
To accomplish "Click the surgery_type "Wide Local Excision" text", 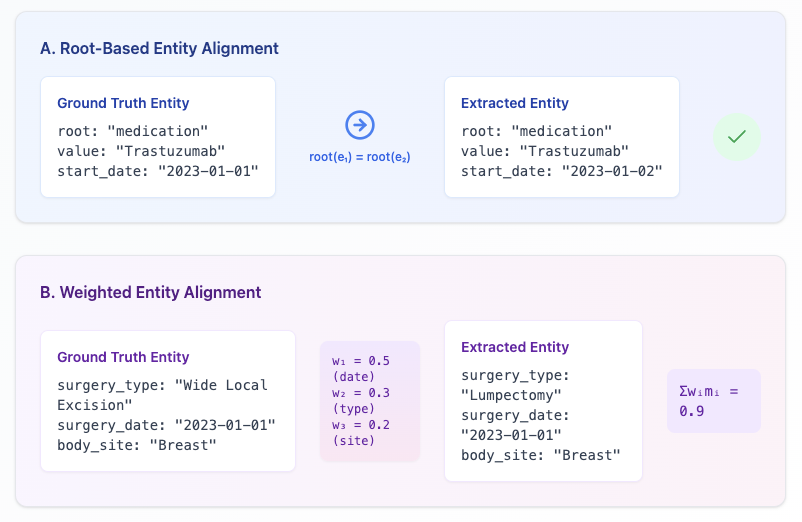I will (x=162, y=395).
